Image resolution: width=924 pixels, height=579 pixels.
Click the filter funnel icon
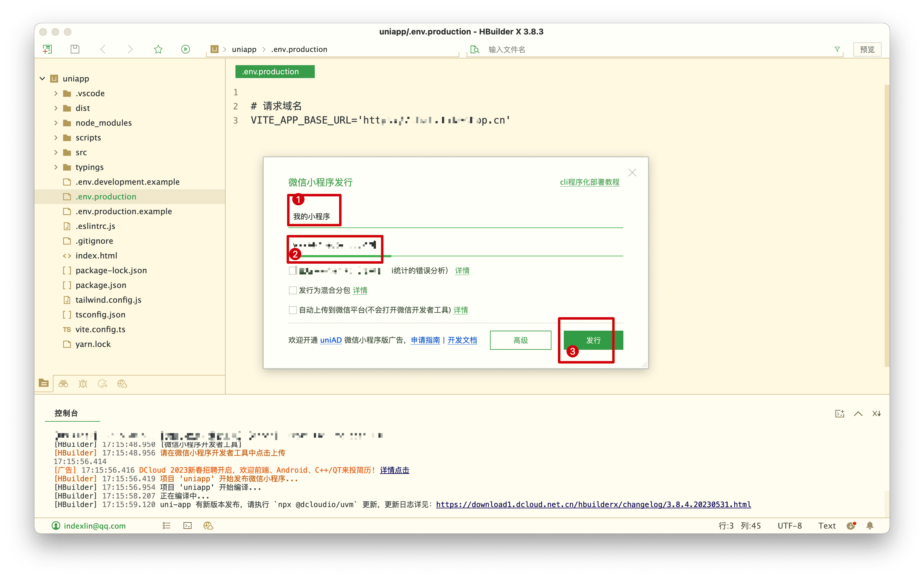click(x=837, y=49)
